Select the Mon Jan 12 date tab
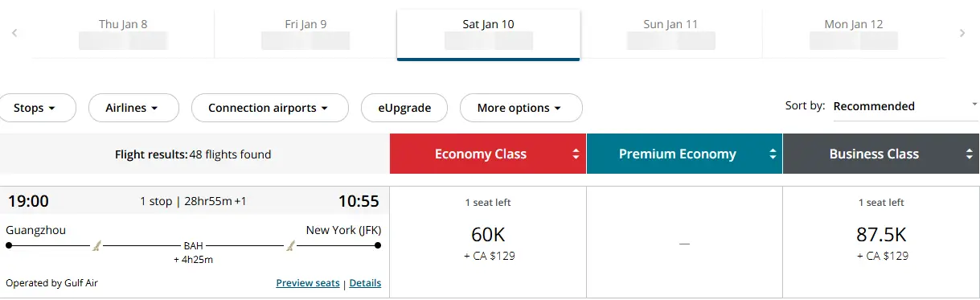The height and width of the screenshot is (300, 980). click(853, 33)
